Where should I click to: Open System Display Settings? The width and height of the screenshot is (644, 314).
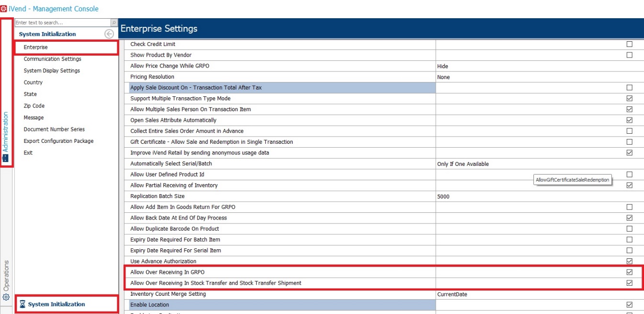pos(52,70)
